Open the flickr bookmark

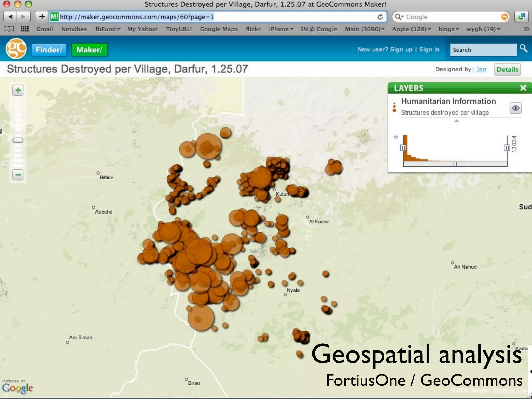[x=253, y=29]
